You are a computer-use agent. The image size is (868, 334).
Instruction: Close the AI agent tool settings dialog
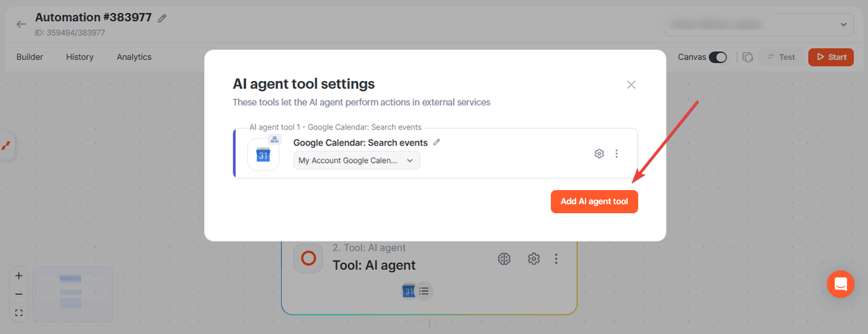pyautogui.click(x=631, y=85)
